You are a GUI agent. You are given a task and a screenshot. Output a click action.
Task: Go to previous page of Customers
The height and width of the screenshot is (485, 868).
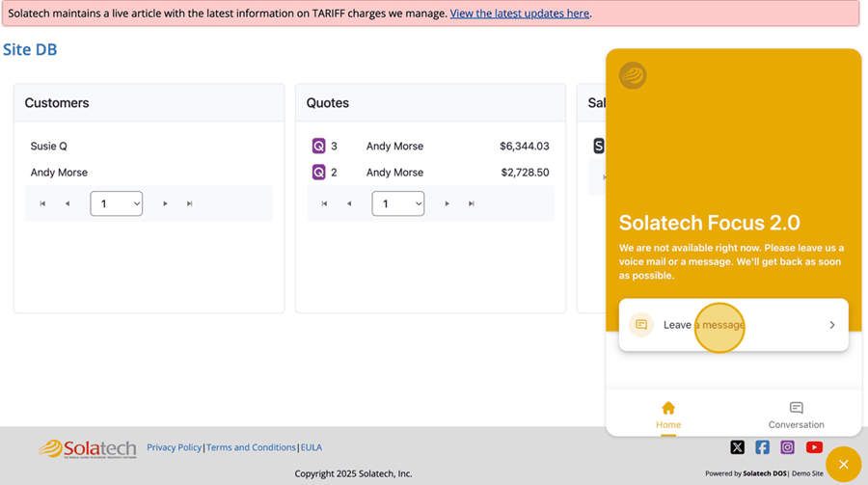68,203
